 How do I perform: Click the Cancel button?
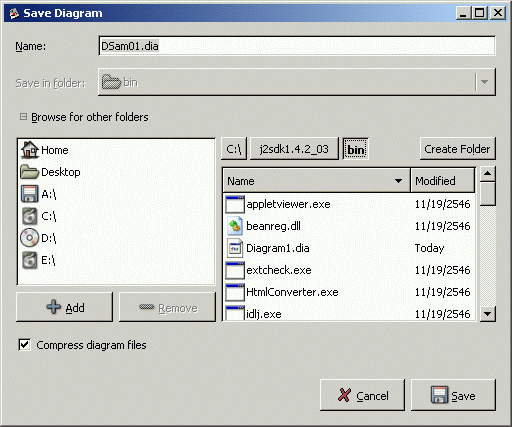(x=362, y=395)
